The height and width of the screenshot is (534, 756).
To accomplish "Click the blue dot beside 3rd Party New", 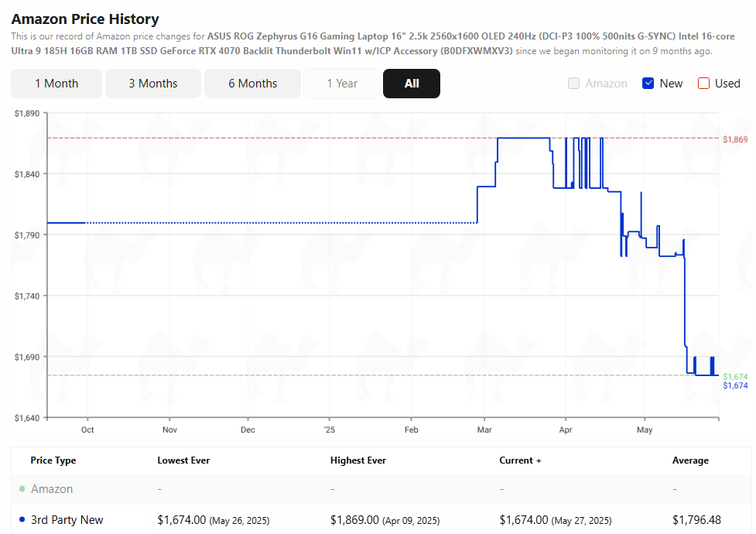I will 22,519.
